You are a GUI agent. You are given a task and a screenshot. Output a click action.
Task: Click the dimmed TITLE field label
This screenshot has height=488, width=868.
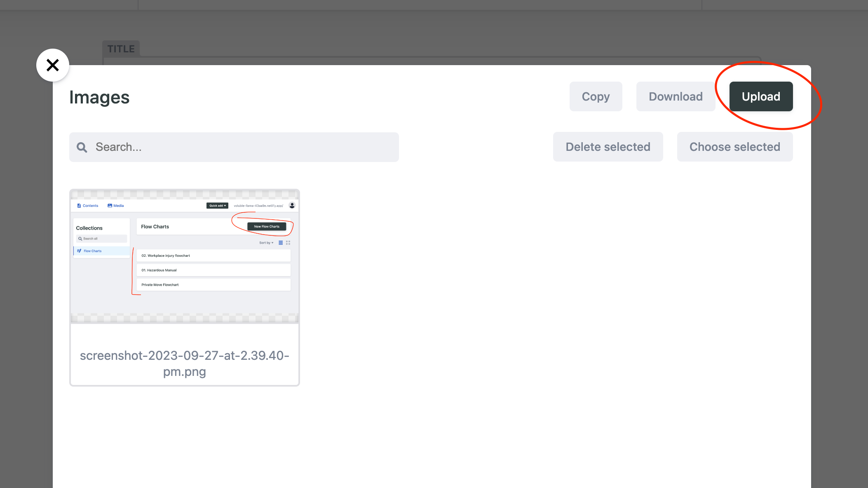[x=121, y=49]
